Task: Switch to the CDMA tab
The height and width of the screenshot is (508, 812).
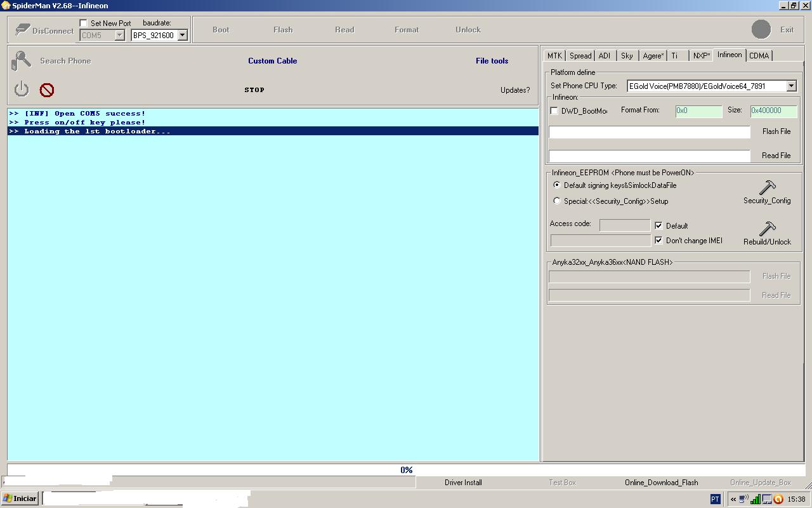Action: click(759, 56)
